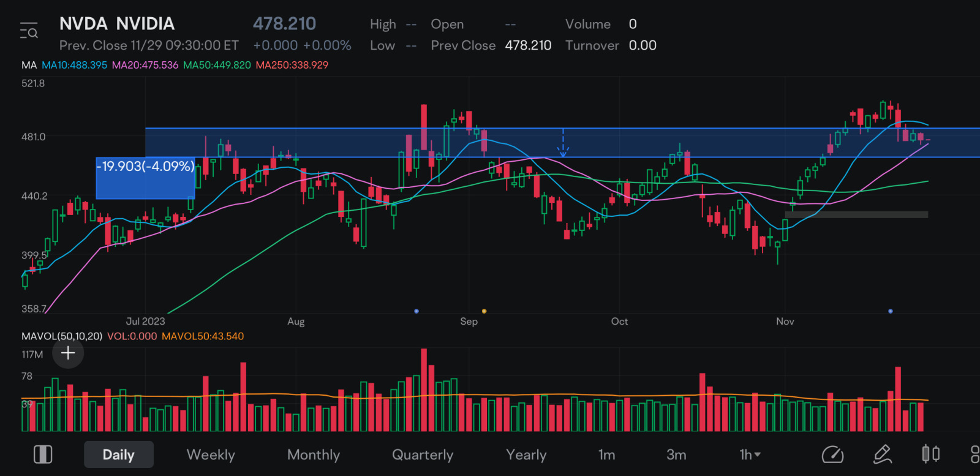Click the MAVOL50:43.540 value
This screenshot has height=476, width=980.
tap(203, 336)
